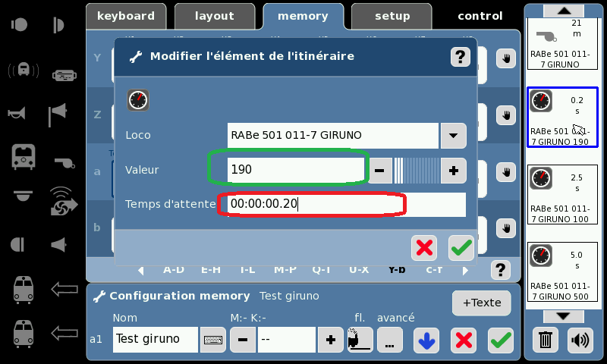Click the speedometer icon in the dialog
Viewport: 607px width, 364px height.
tap(138, 100)
